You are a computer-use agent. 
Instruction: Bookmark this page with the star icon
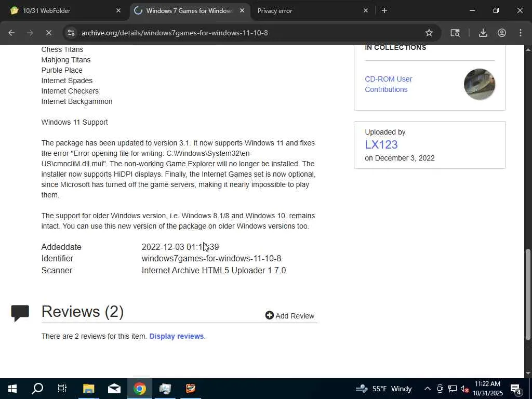(429, 33)
